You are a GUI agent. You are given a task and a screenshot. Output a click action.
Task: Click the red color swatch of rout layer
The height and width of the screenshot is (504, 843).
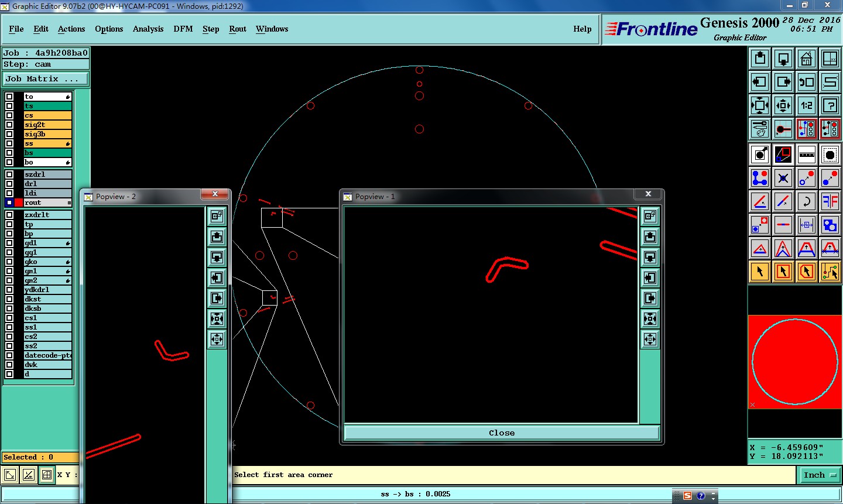(x=19, y=203)
